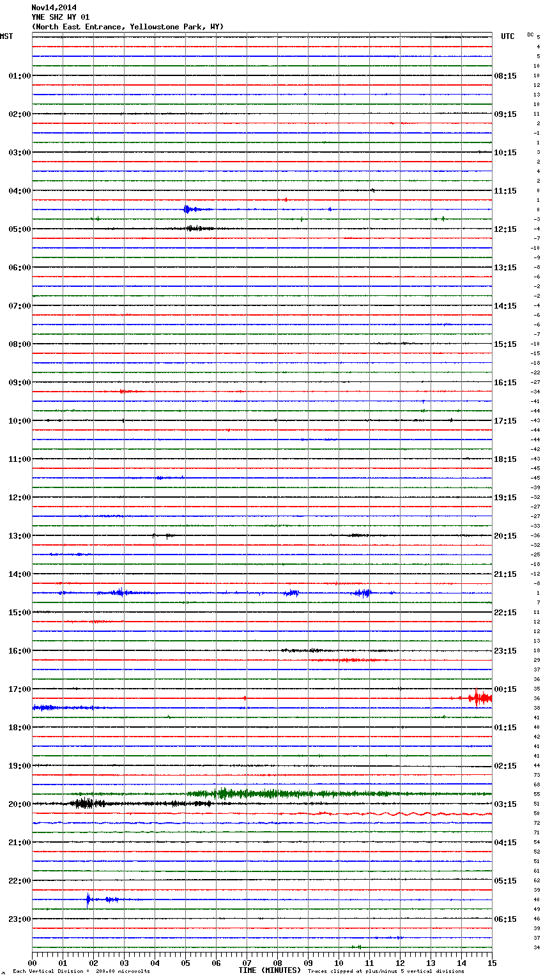Click minute 08 tick label on bottom axis

pyautogui.click(x=277, y=963)
